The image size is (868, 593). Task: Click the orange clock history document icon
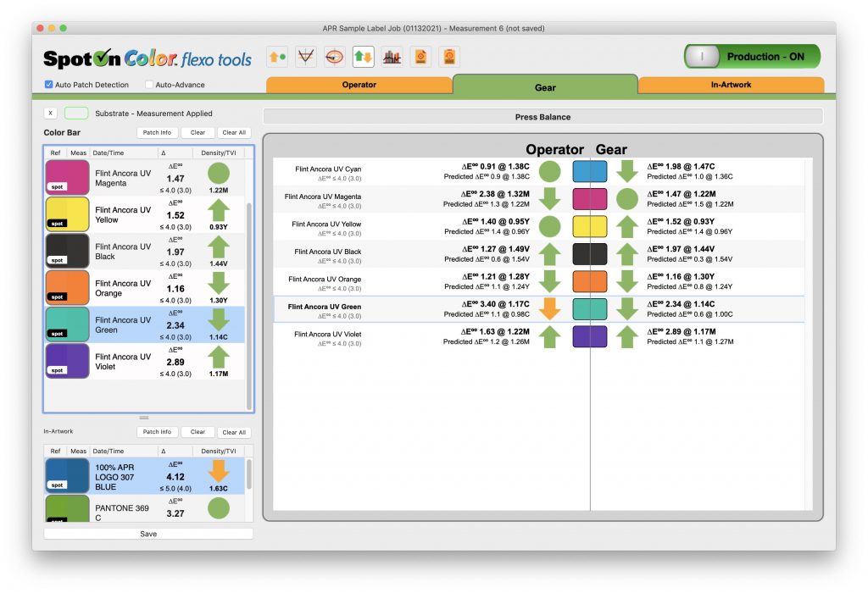(x=449, y=57)
